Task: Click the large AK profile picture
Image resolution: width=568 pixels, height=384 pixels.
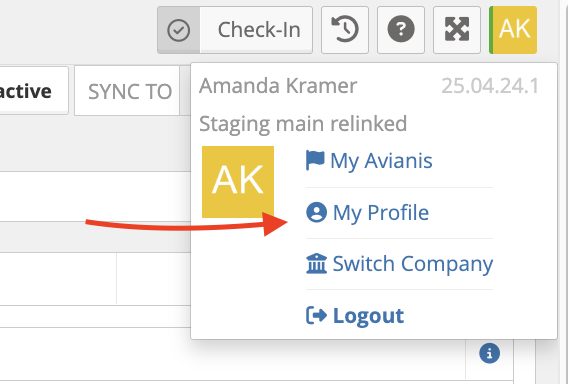Action: pyautogui.click(x=238, y=182)
